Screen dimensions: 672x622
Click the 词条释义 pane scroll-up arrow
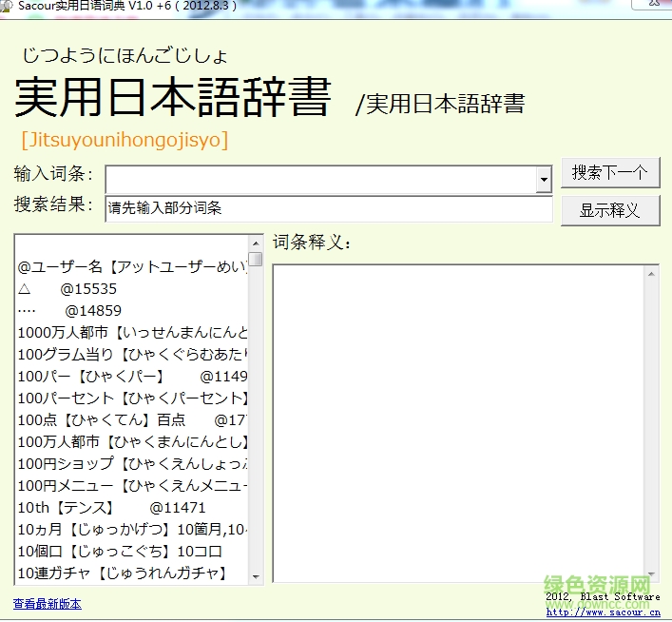[651, 274]
